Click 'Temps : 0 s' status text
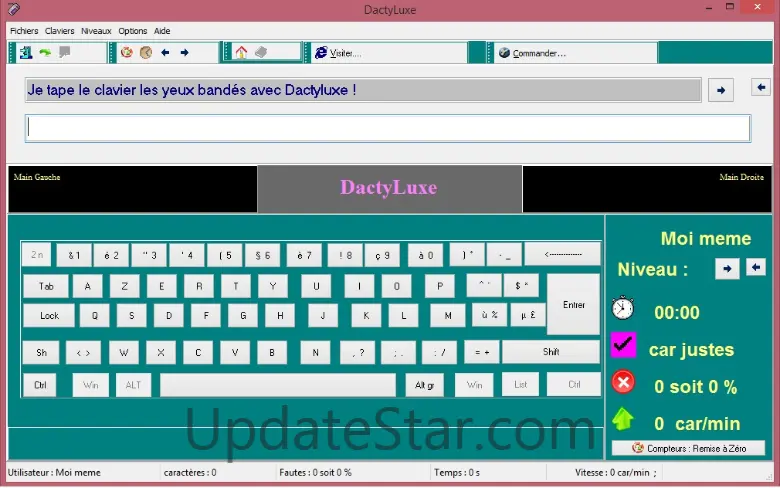This screenshot has width=780, height=488. coord(457,473)
